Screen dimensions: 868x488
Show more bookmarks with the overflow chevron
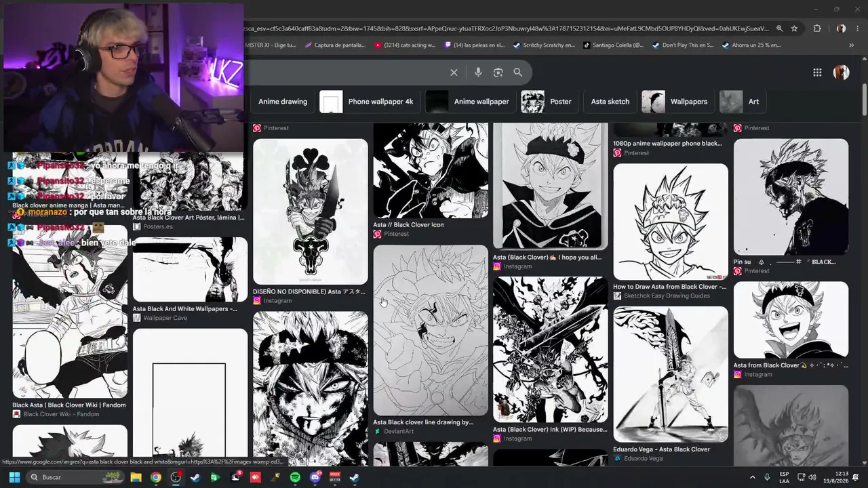[x=852, y=45]
